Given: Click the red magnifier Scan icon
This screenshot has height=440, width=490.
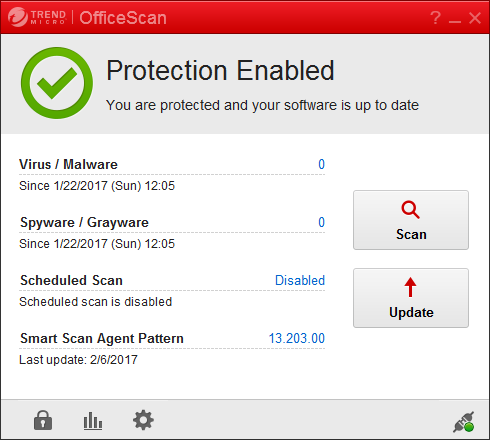Looking at the screenshot, I should pyautogui.click(x=410, y=210).
